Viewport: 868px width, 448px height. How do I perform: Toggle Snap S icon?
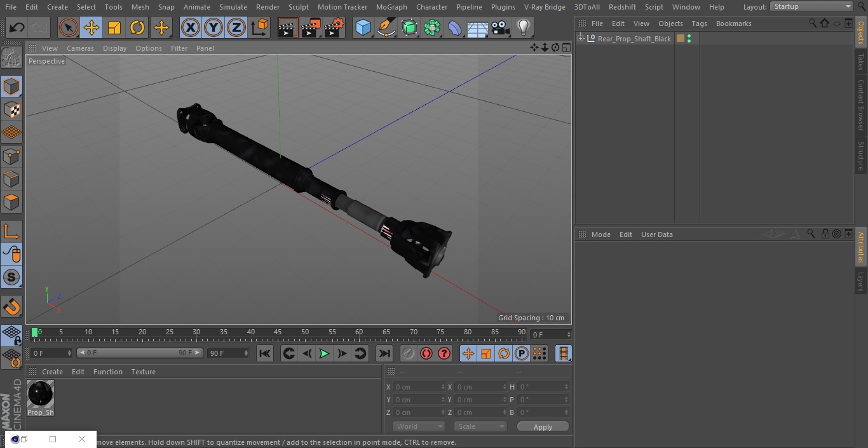point(11,277)
